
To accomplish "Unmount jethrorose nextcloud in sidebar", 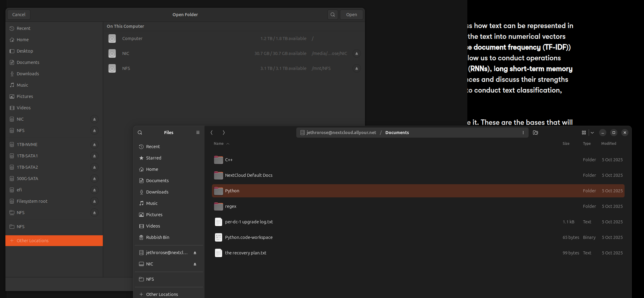I will (195, 253).
